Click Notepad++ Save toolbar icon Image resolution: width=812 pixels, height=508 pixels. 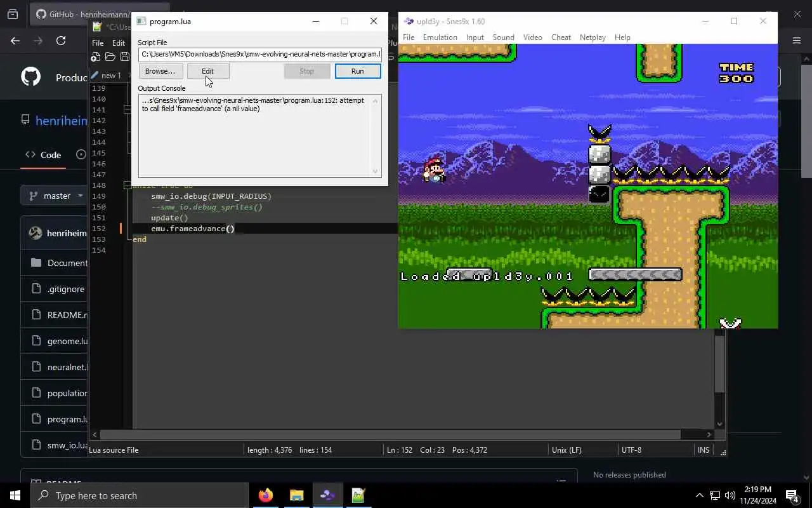[x=125, y=57]
